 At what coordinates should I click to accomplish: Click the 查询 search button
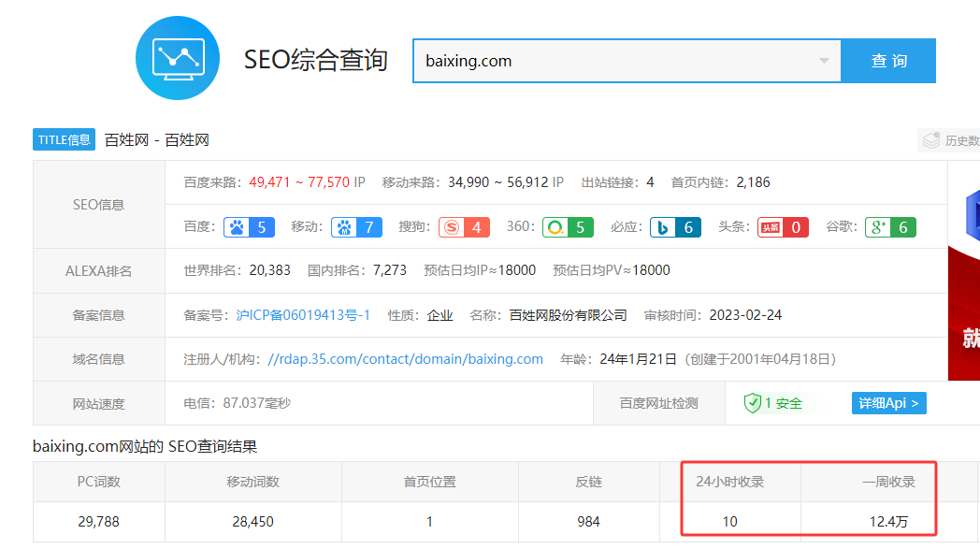pos(888,61)
